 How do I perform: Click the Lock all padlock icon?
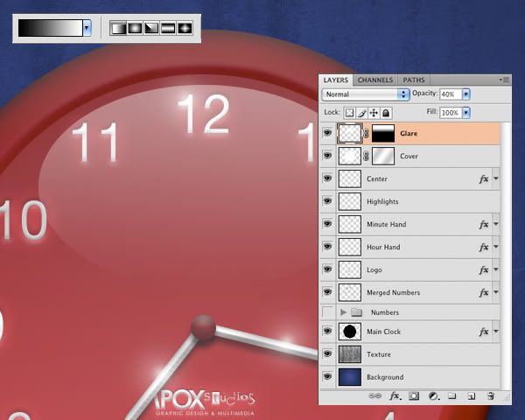(x=386, y=113)
